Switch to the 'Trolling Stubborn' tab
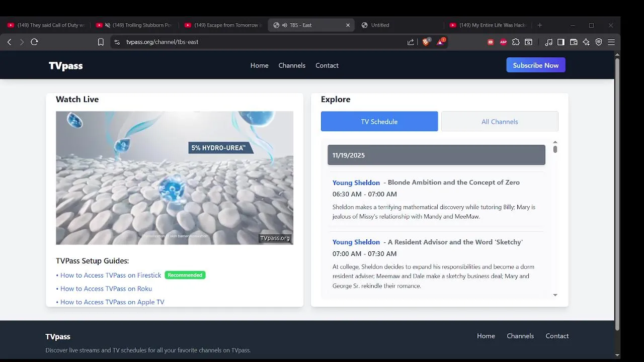The height and width of the screenshot is (362, 644). click(135, 25)
